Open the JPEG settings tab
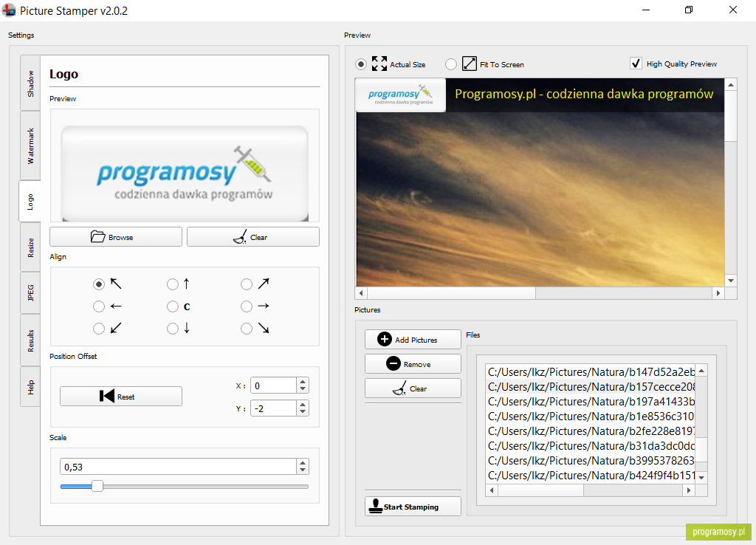The image size is (756, 545). click(x=30, y=292)
